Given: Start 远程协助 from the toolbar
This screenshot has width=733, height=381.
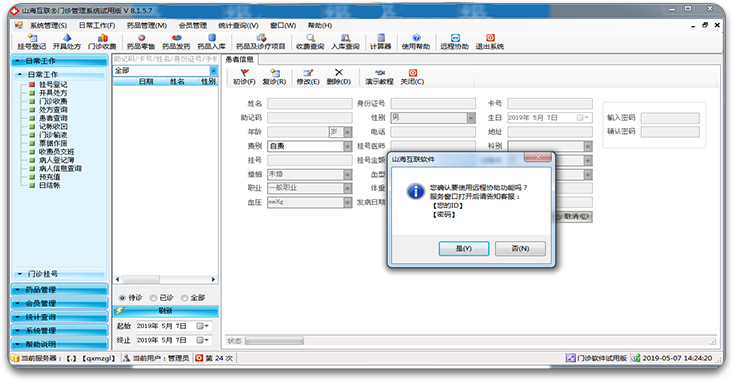Looking at the screenshot, I should 454,42.
